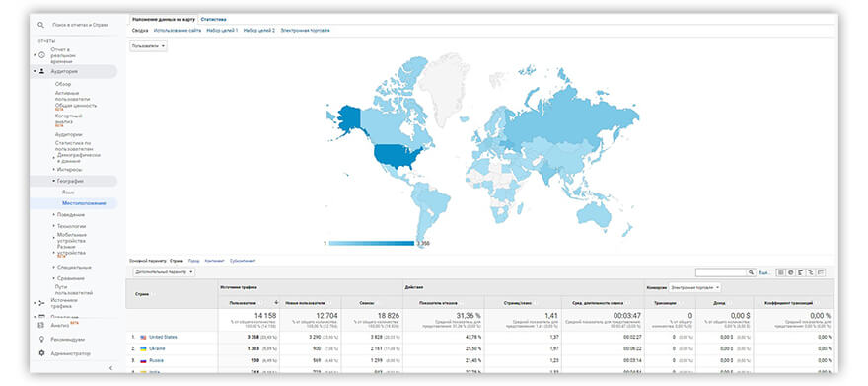Screen dimensions: 868x386
Task: Collapse the География section
Action: pyautogui.click(x=53, y=181)
